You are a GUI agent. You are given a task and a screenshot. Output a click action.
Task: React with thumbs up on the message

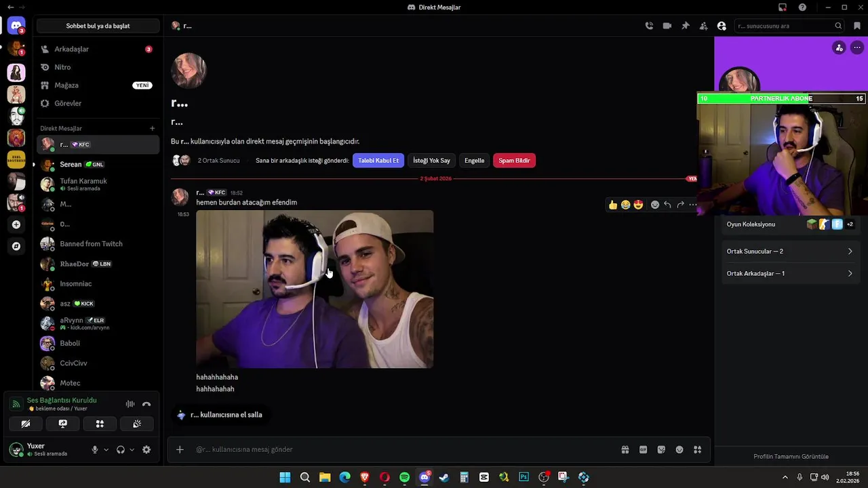[613, 205]
